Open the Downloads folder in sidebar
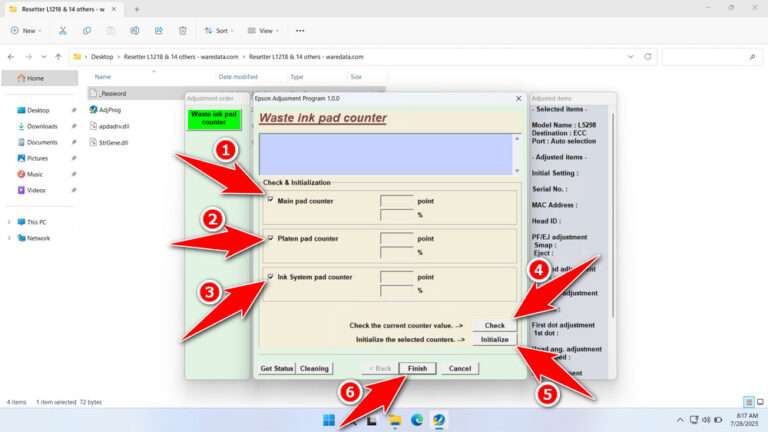The height and width of the screenshot is (432, 768). pyautogui.click(x=42, y=126)
